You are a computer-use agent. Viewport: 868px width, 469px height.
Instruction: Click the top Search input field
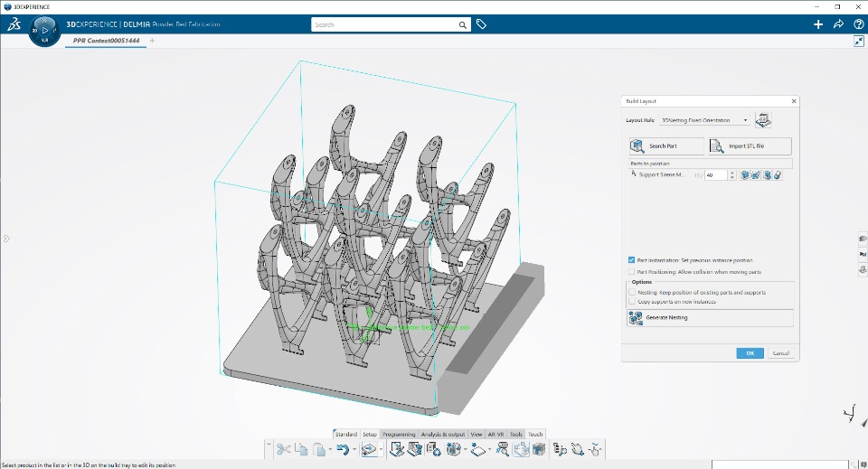tap(384, 25)
